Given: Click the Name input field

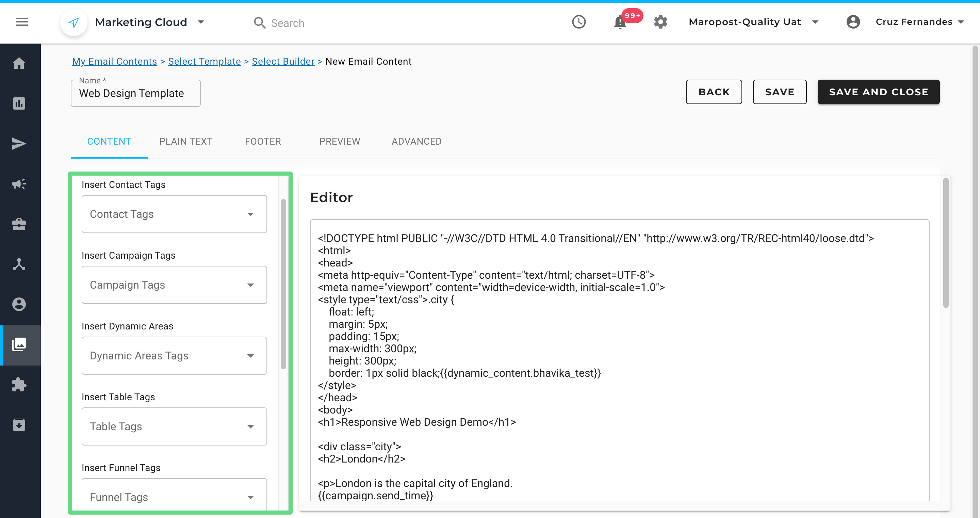Looking at the screenshot, I should (x=135, y=94).
